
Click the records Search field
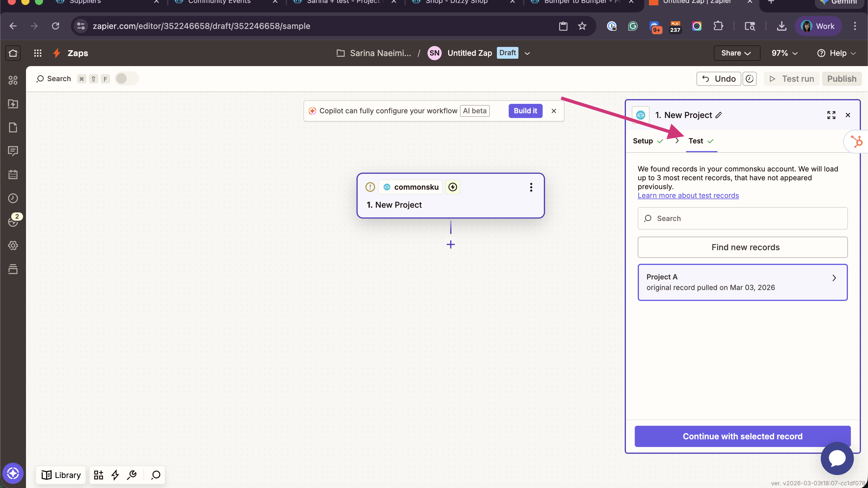(742, 218)
